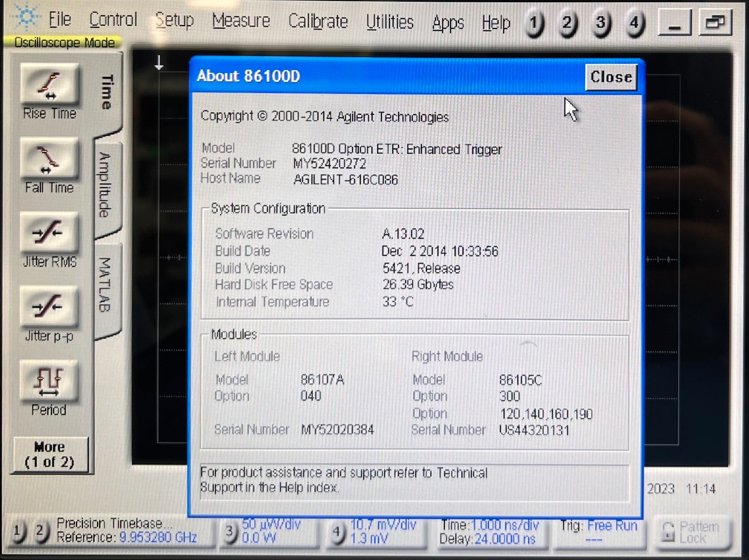This screenshot has height=560, width=749.
Task: Show more measurements (1 of 2)
Action: point(50,454)
